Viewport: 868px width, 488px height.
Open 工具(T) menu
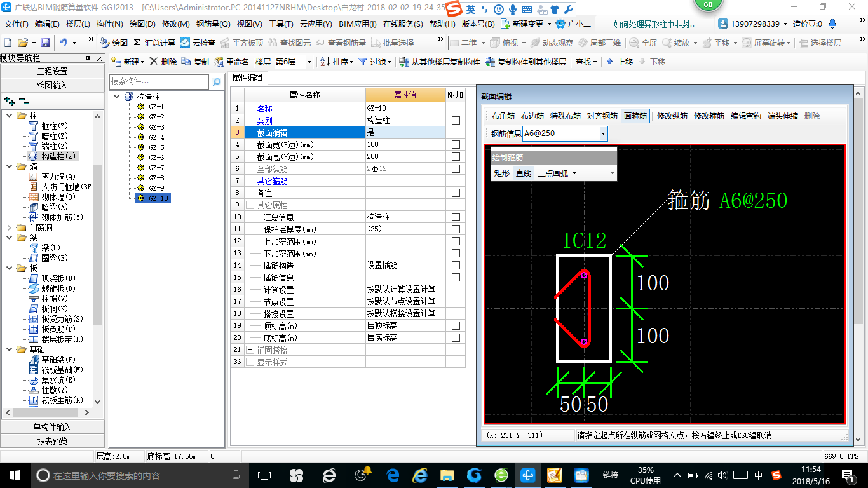(x=281, y=24)
